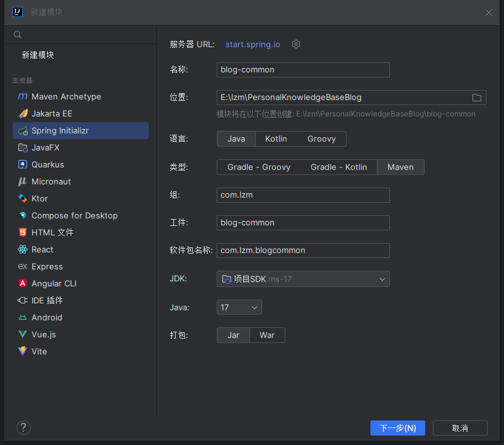The width and height of the screenshot is (504, 445).
Task: Select the IDE 插件 plug icon
Action: (23, 300)
